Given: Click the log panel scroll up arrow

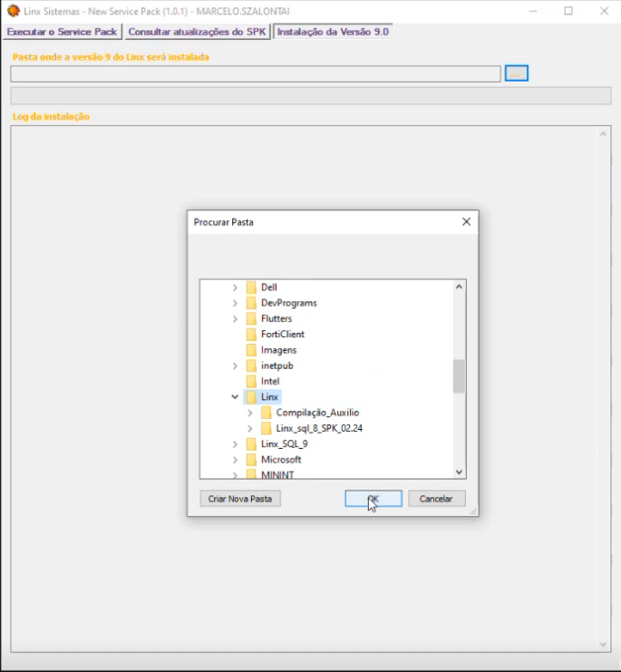Looking at the screenshot, I should click(603, 134).
